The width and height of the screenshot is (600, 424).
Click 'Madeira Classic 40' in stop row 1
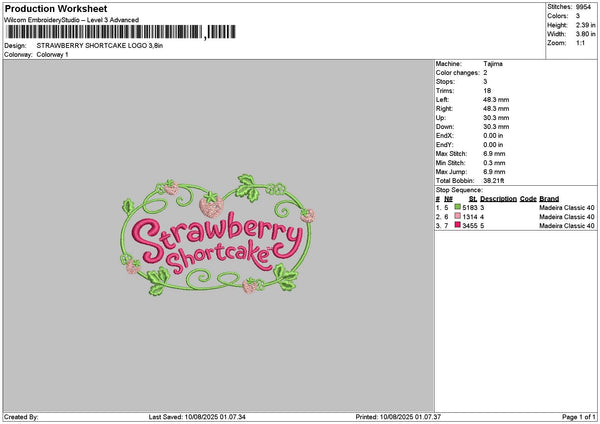[x=567, y=208]
